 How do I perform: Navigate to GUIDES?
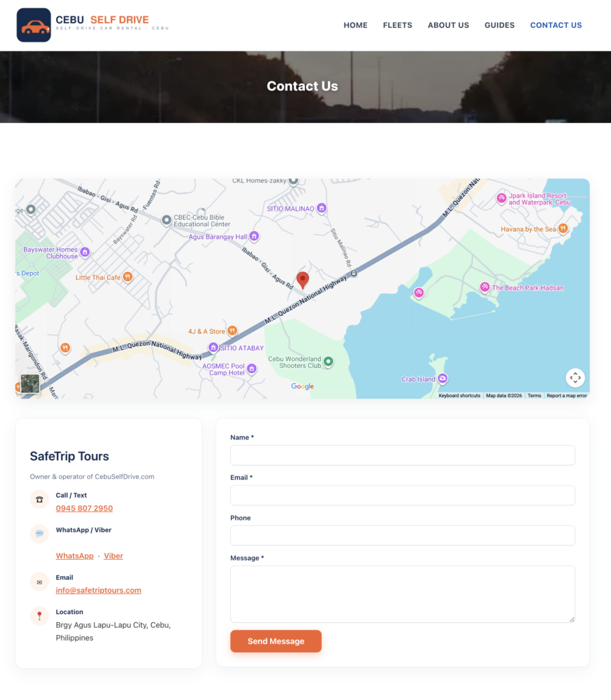coord(500,25)
